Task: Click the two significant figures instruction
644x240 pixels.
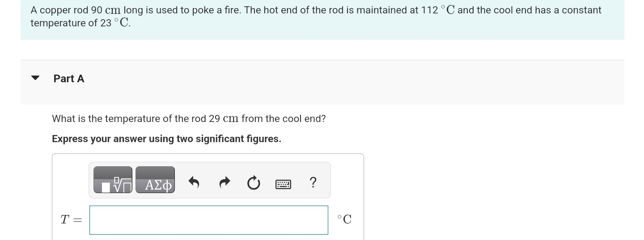Action: click(x=166, y=139)
